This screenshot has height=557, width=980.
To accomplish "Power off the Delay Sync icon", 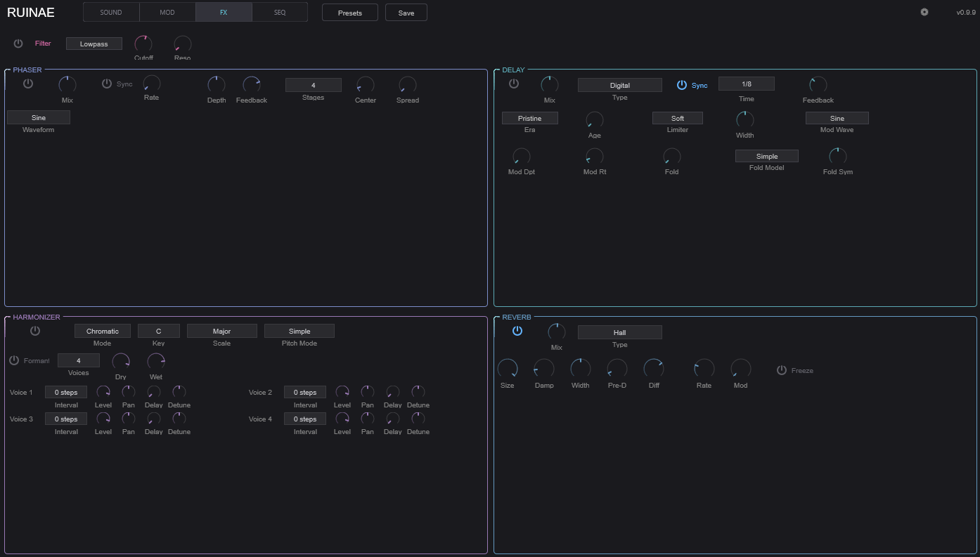I will click(681, 84).
